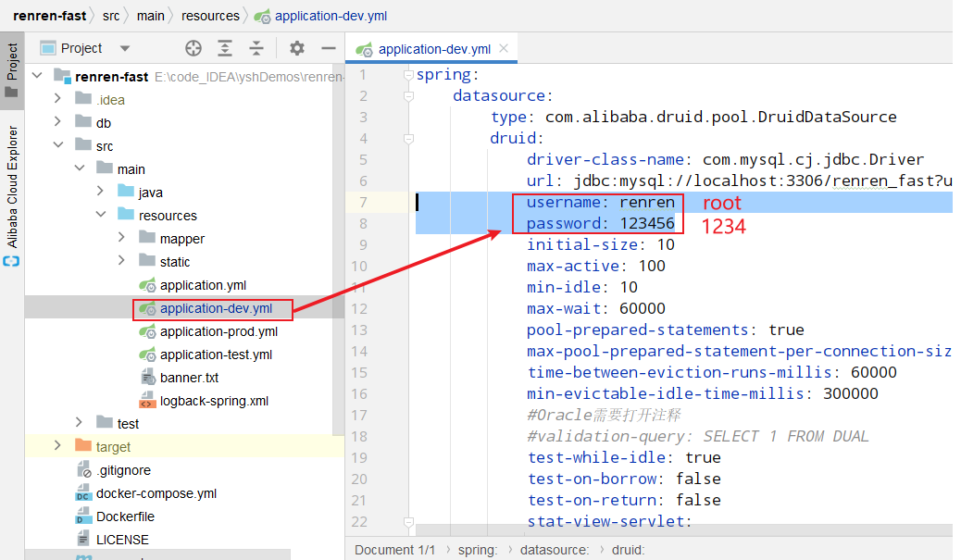This screenshot has height=560, width=961.
Task: Click the java source folder icon
Action: point(126,191)
